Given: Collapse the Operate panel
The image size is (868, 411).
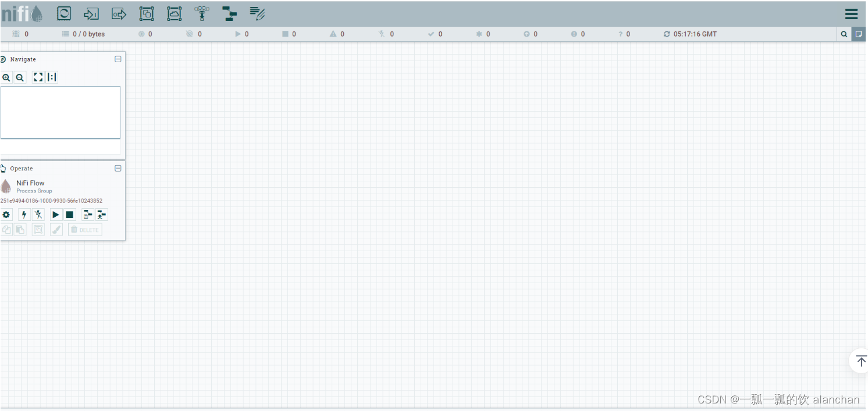Looking at the screenshot, I should [x=118, y=169].
